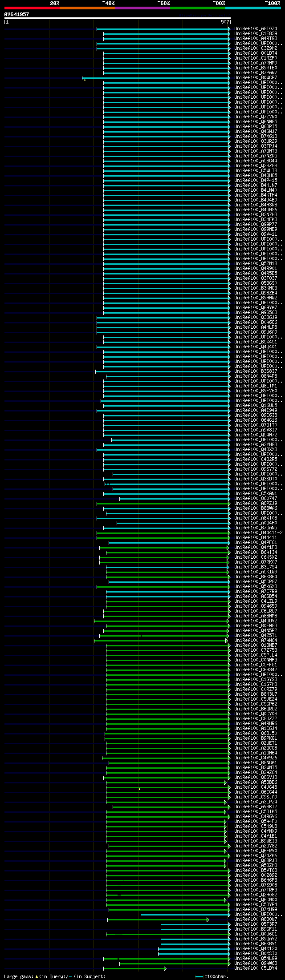285x980 pixels.
Task: Select hit UniRef100_C5WLT8
Action: [256, 171]
